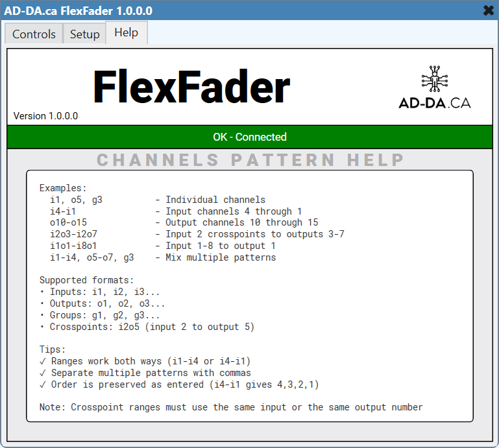Click the 'i1-i4, o5-o7, g3' mixed example
Screen dimensions: 499x448
point(92,258)
